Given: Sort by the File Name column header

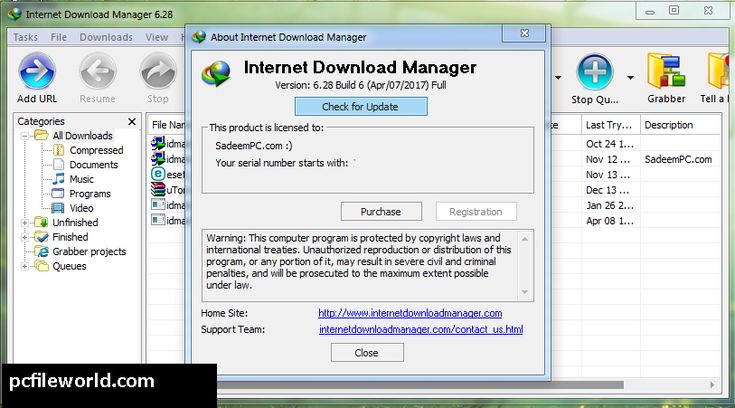Looking at the screenshot, I should click(166, 125).
